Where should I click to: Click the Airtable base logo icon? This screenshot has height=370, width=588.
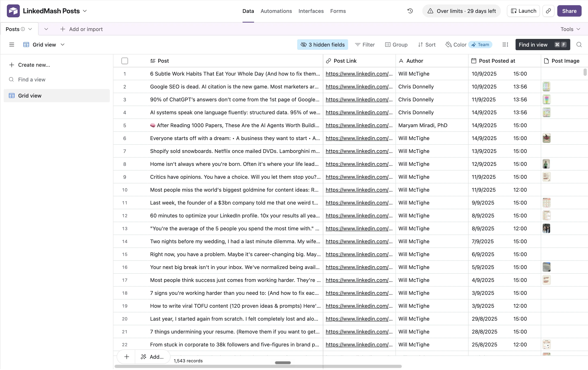(13, 11)
